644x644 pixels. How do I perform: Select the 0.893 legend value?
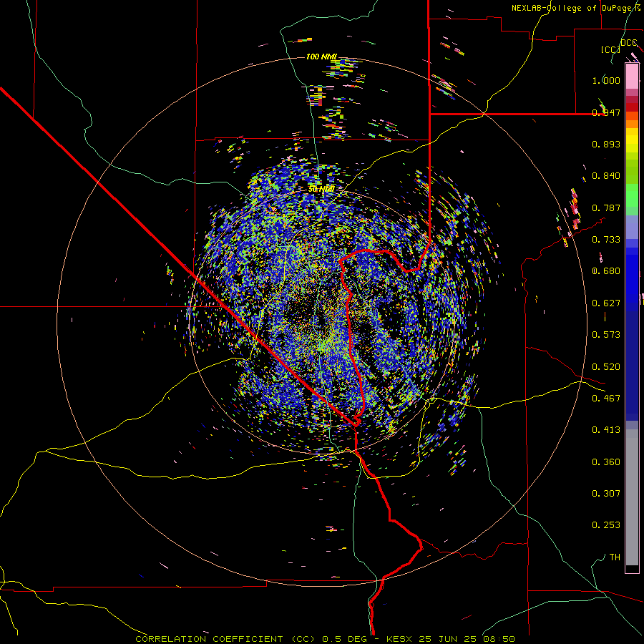click(x=606, y=144)
